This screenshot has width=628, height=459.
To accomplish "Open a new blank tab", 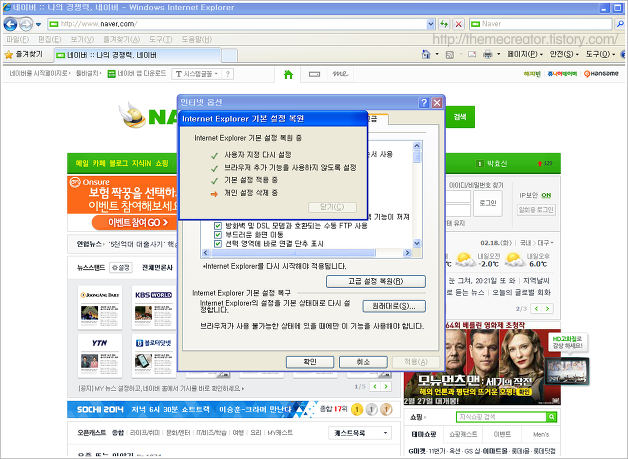I will [x=229, y=55].
